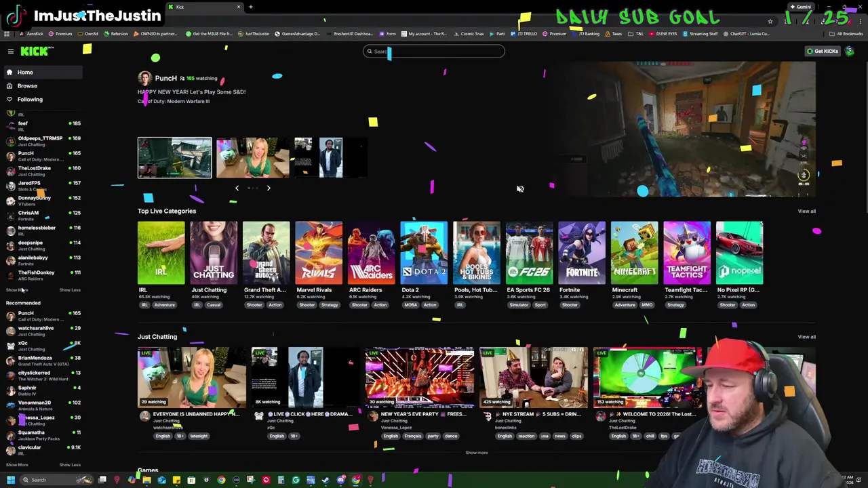The image size is (868, 488).
Task: Open the No Pixel RP category card
Action: 739,253
